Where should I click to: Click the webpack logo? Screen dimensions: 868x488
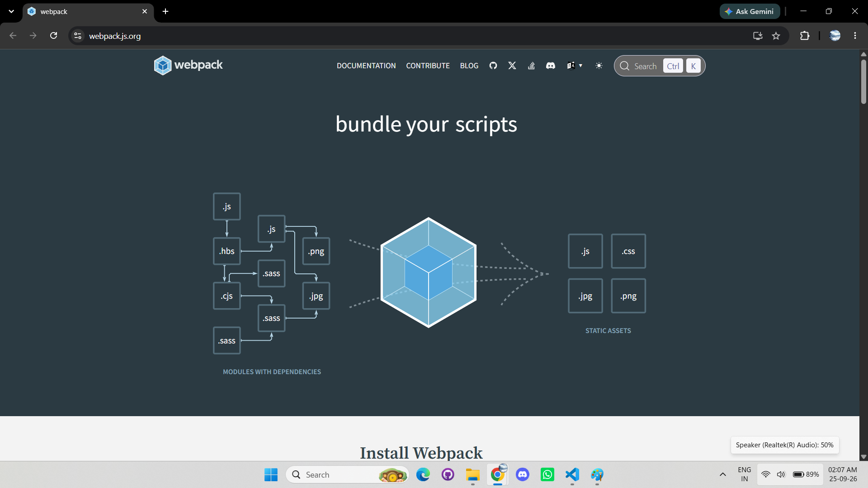pos(188,66)
